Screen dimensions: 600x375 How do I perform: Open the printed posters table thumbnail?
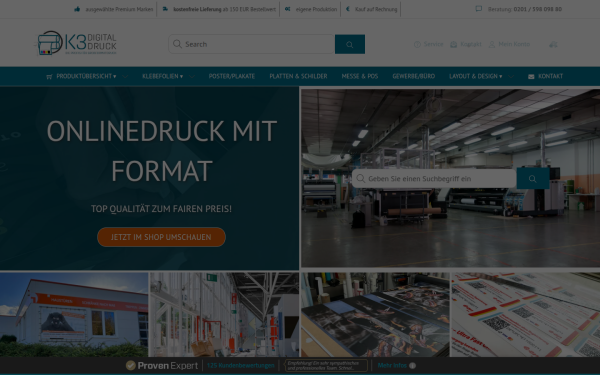point(375,315)
